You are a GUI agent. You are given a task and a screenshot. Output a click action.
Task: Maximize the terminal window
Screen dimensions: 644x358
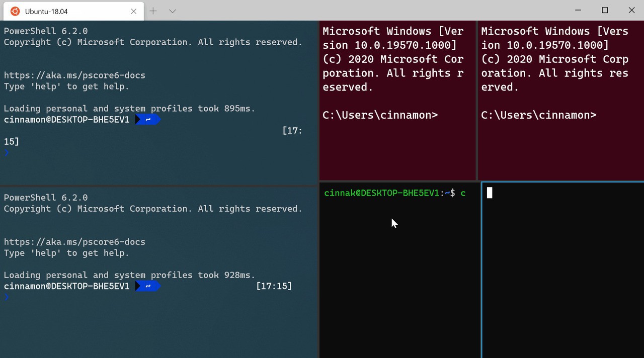point(605,10)
